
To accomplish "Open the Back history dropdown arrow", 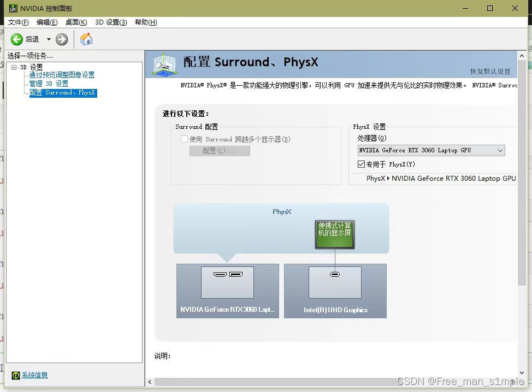I will pos(49,39).
